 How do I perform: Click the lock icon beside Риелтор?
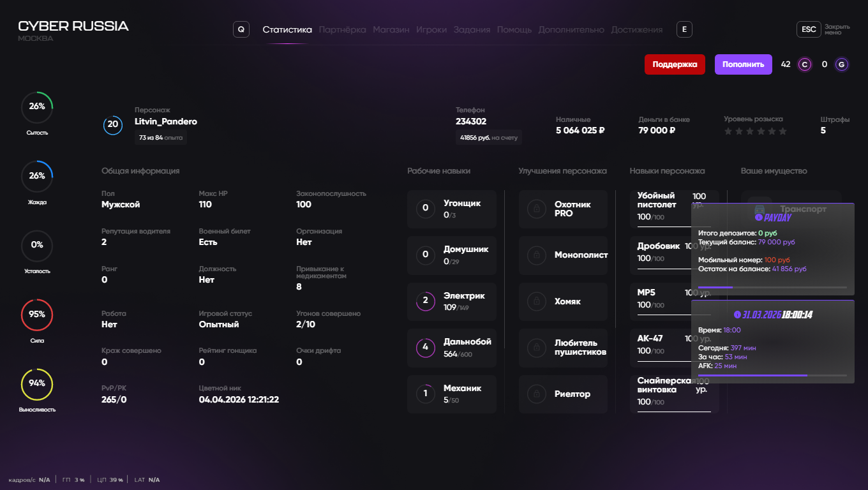537,394
